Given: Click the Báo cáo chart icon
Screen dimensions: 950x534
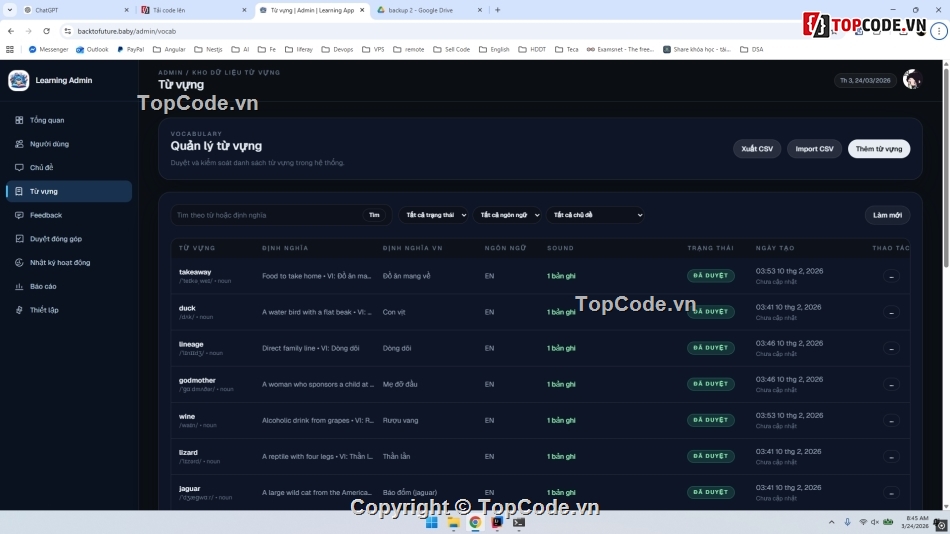Looking at the screenshot, I should click(19, 286).
